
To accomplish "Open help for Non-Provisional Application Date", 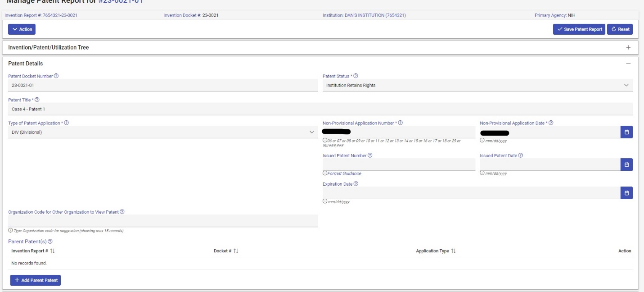I will (551, 123).
